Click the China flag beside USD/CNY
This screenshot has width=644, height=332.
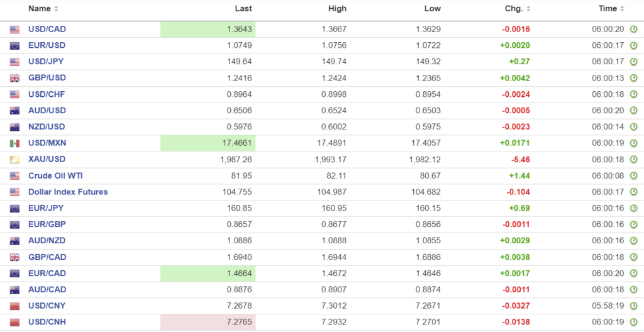point(14,306)
